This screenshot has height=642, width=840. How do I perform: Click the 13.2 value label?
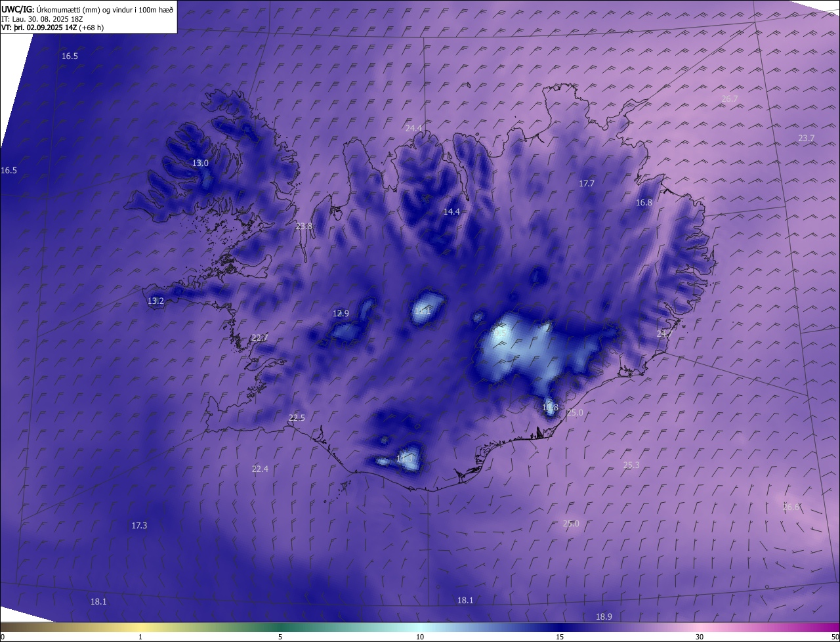coord(156,301)
